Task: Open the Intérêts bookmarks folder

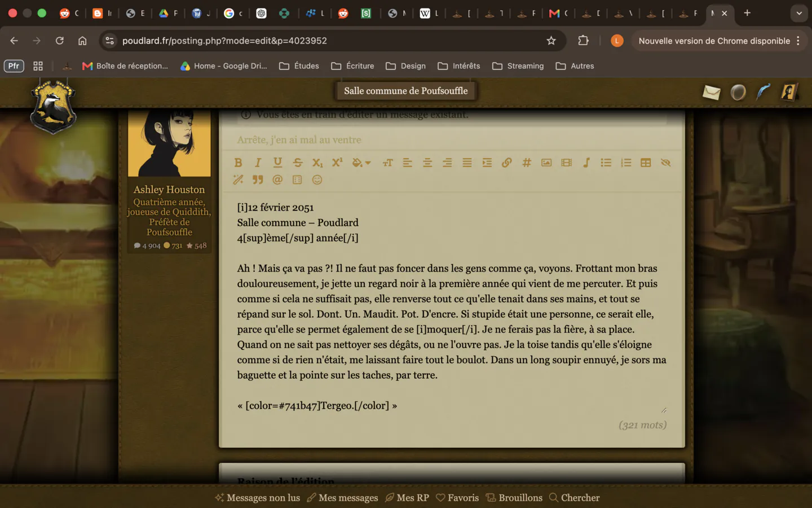Action: [458, 66]
